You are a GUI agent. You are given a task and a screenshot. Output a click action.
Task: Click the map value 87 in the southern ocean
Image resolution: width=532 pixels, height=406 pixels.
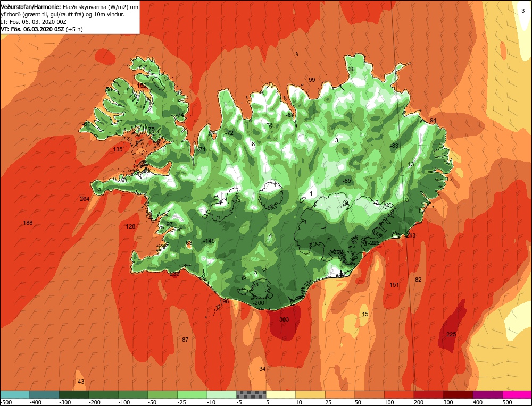pyautogui.click(x=185, y=339)
